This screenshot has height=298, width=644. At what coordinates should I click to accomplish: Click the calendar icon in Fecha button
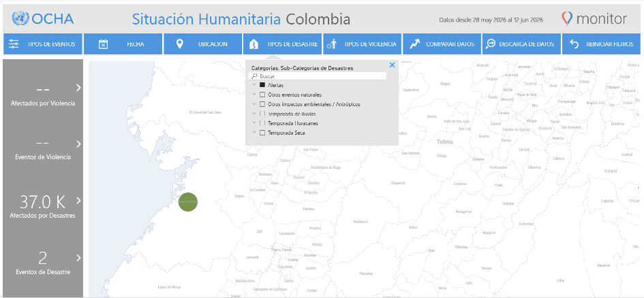103,44
